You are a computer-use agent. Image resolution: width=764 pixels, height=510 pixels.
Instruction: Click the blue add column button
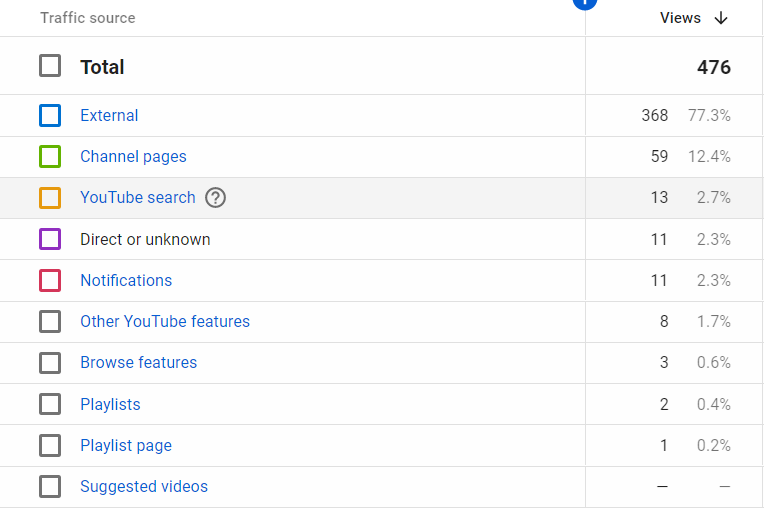click(x=585, y=3)
